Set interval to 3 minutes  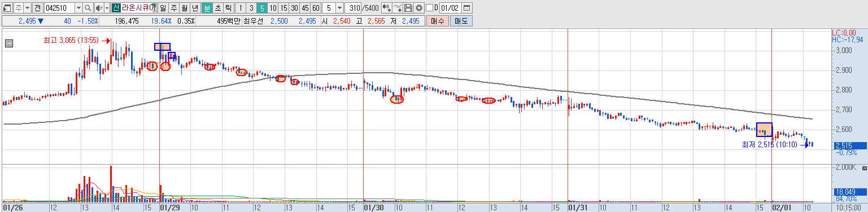(x=251, y=8)
